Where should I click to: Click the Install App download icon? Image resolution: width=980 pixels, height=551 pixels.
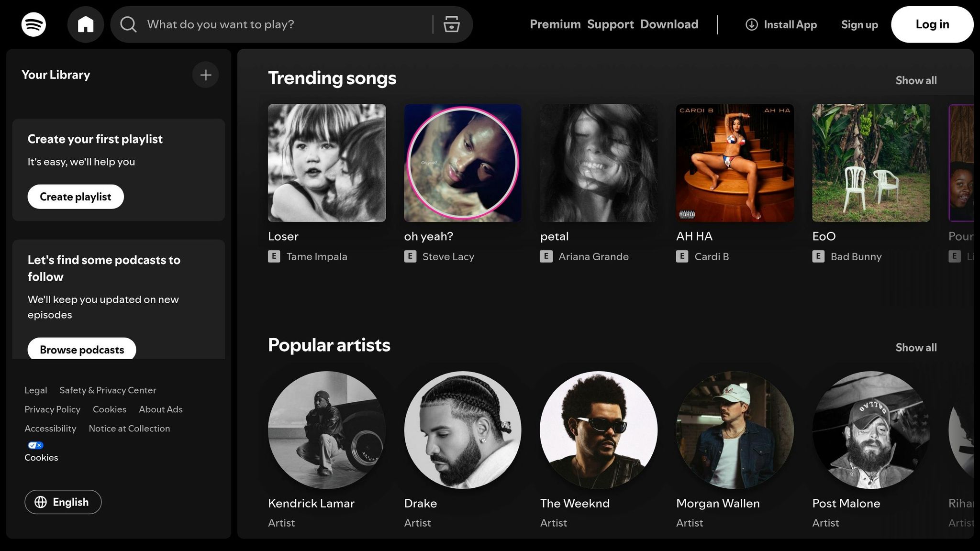(752, 24)
